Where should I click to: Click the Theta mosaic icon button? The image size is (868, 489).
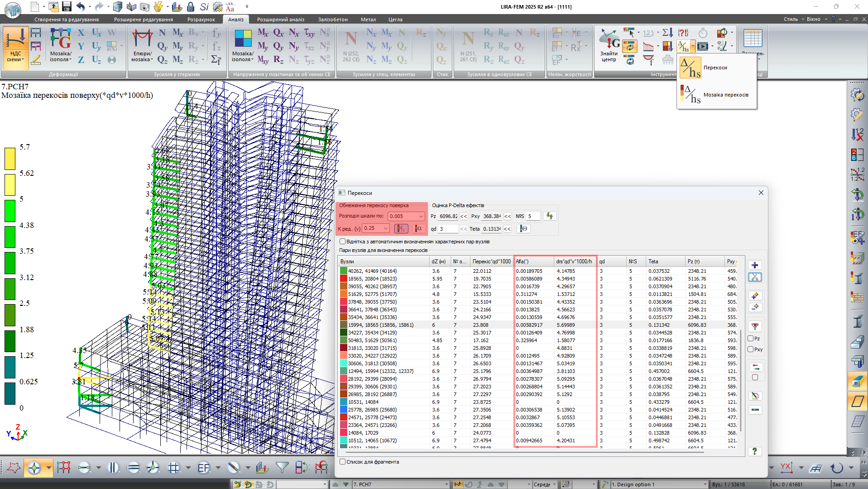(523, 229)
